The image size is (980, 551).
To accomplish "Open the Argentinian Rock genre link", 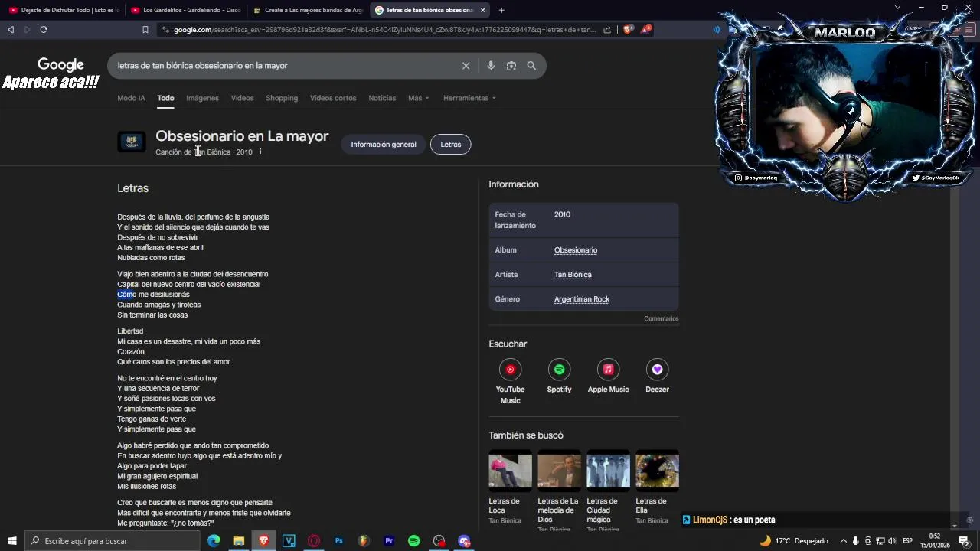I will point(582,299).
